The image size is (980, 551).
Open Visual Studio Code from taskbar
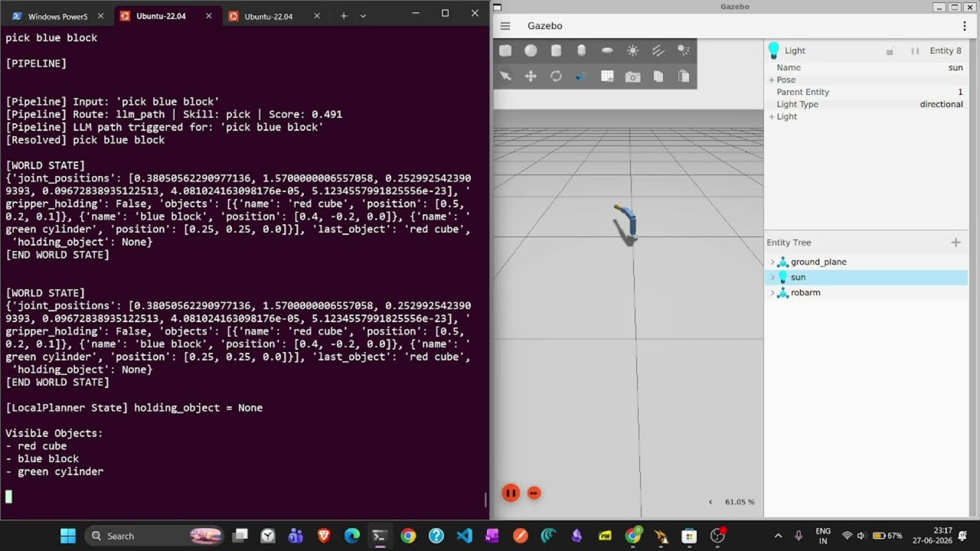[x=464, y=536]
